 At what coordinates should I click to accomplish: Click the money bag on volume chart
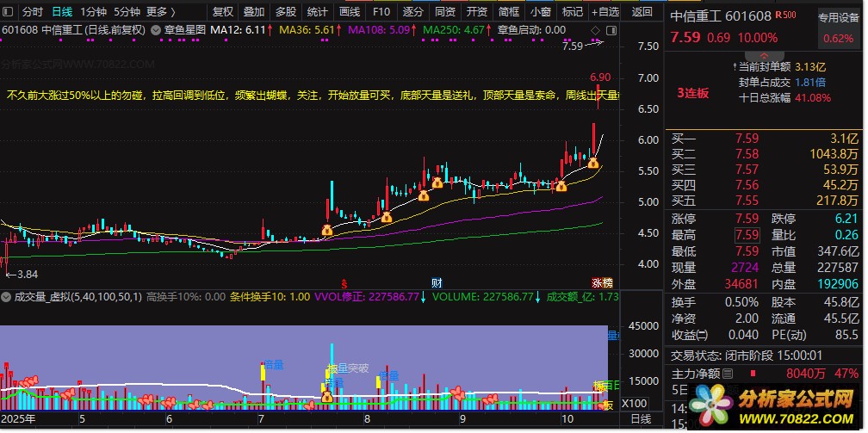tap(327, 397)
